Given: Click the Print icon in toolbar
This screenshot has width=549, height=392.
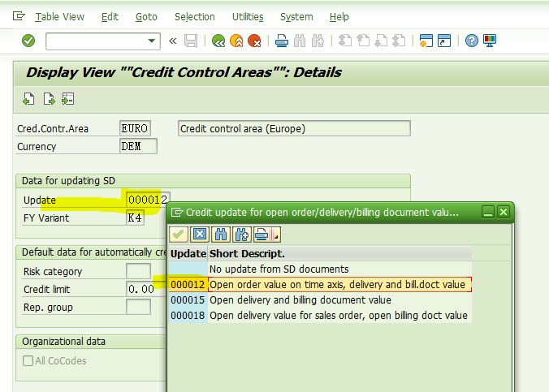Looking at the screenshot, I should point(282,41).
